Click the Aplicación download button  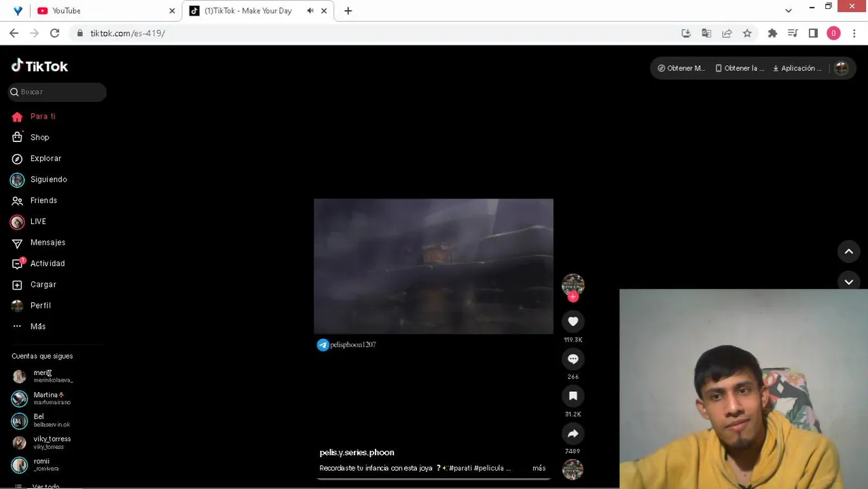click(797, 68)
